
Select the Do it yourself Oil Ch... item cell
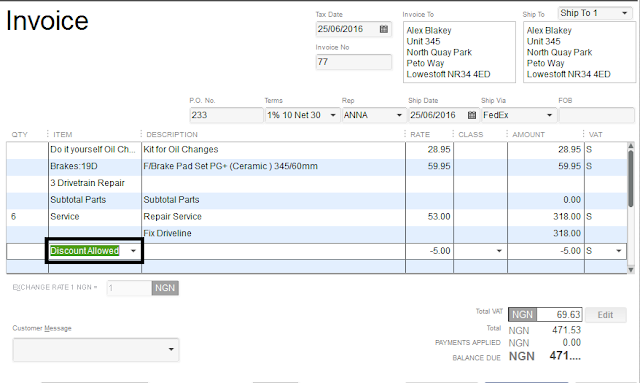point(95,149)
